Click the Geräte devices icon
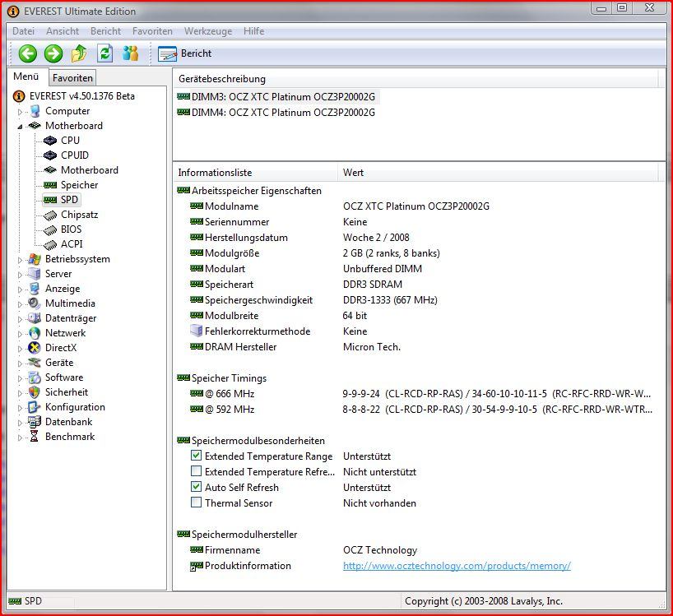 (x=35, y=363)
